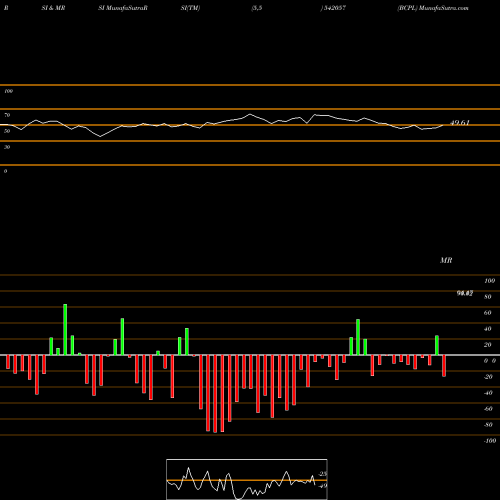
Task: Click the -100 label on the MR axis
Action: (490, 441)
